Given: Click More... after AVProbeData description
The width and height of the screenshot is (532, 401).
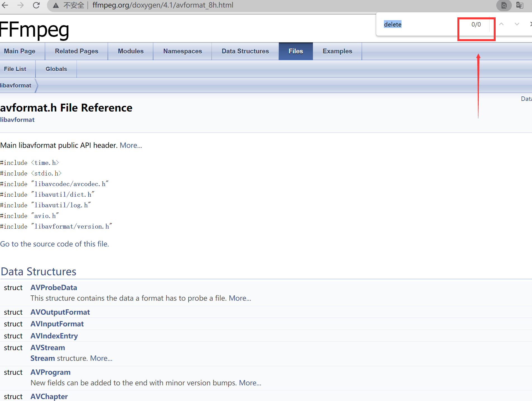Looking at the screenshot, I should point(240,298).
